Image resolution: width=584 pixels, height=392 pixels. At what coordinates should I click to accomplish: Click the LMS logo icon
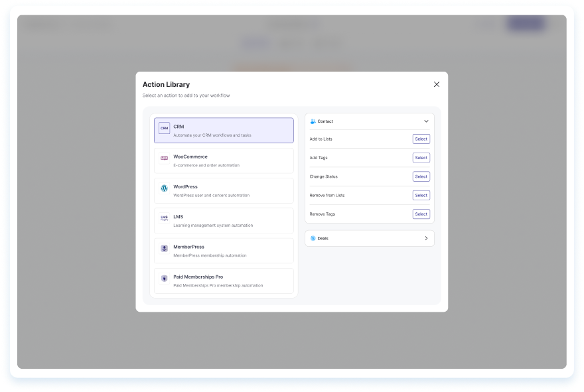click(x=165, y=218)
